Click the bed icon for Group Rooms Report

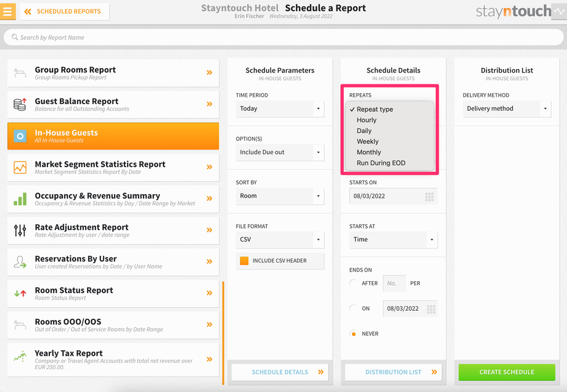point(20,73)
